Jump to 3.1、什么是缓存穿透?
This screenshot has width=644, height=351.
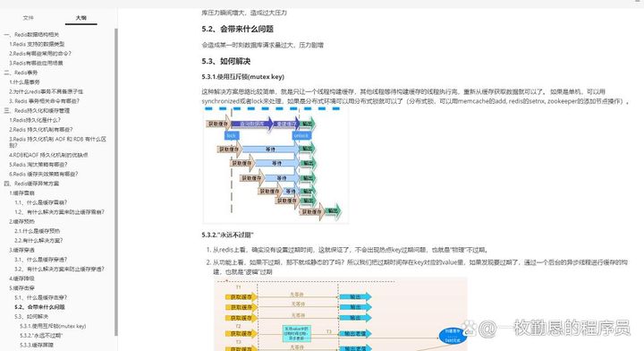pos(40,260)
